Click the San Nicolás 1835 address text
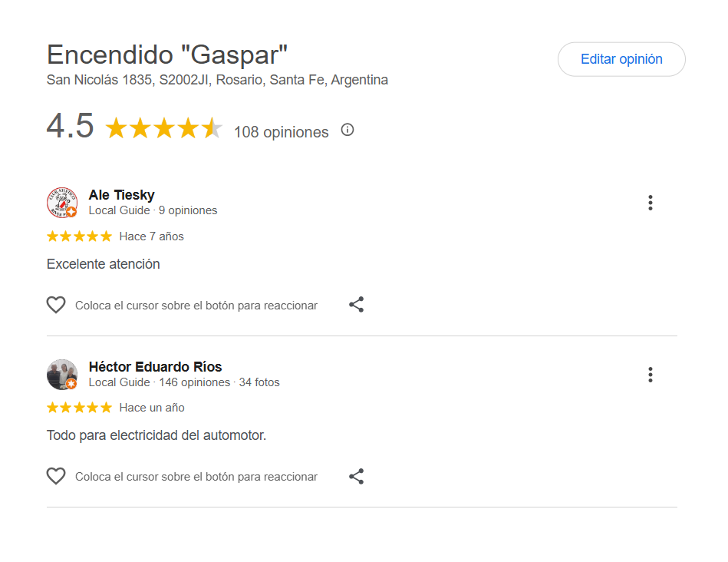Image resolution: width=728 pixels, height=562 pixels. pos(217,80)
